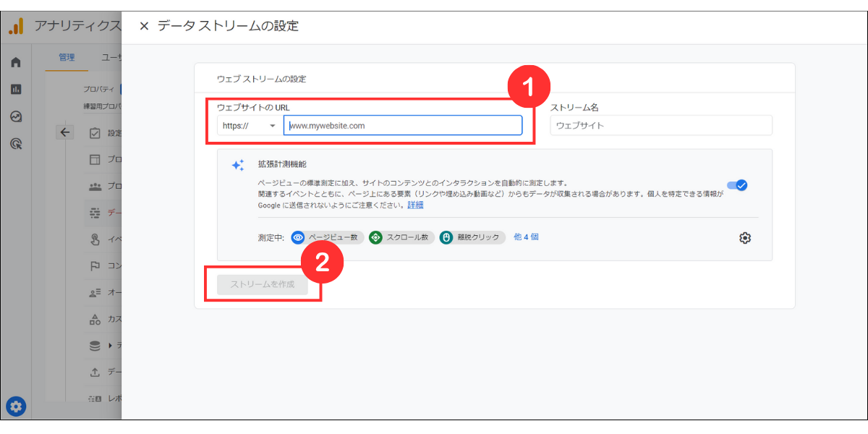Screen dimensions: 868x434
Task: Open the Home icon in left sidebar
Action: [x=16, y=62]
